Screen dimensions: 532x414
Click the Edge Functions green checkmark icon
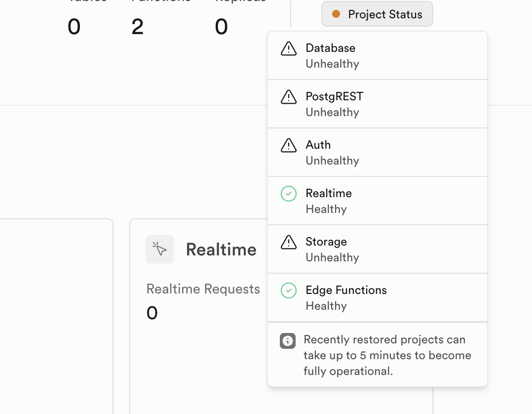[x=289, y=290]
